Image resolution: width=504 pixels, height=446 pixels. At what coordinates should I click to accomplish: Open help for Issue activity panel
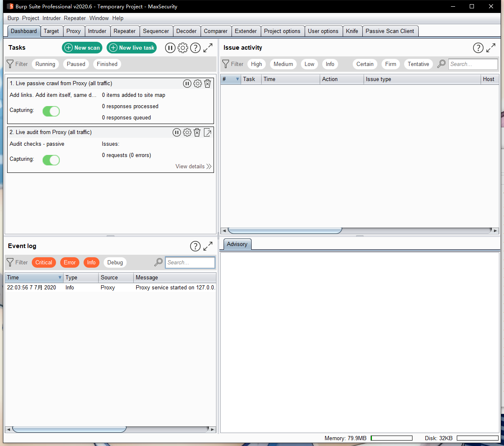click(478, 48)
